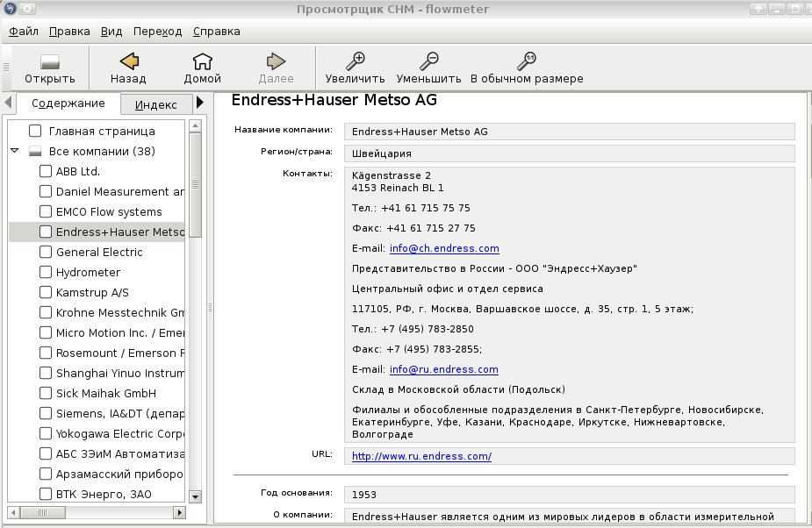
Task: Open the info@ru.endress.com email link
Action: pyautogui.click(x=444, y=369)
